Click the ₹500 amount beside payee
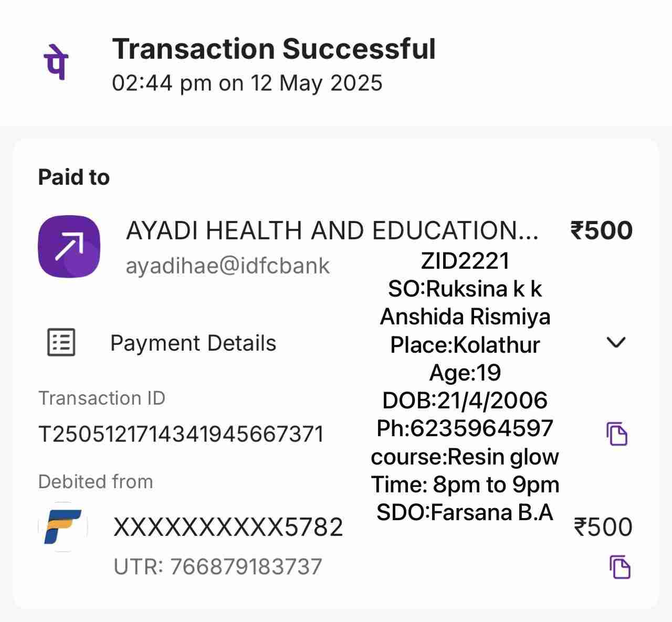 [x=601, y=231]
